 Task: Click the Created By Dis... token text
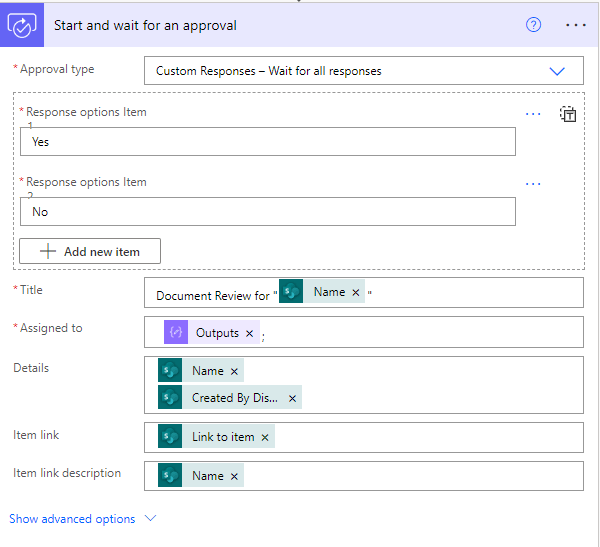[x=235, y=398]
